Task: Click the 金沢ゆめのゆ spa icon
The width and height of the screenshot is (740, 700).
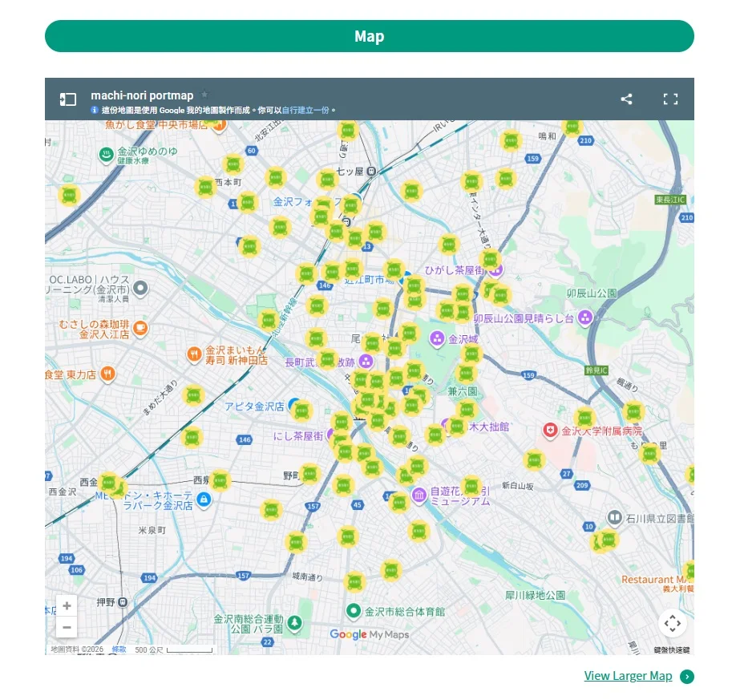Action: pos(106,154)
